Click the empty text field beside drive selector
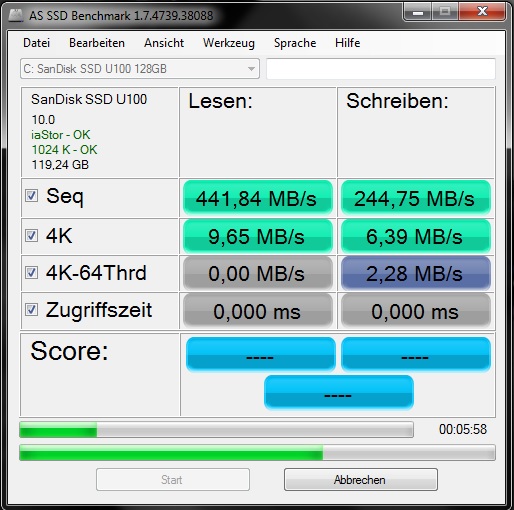The height and width of the screenshot is (510, 514). [x=381, y=69]
